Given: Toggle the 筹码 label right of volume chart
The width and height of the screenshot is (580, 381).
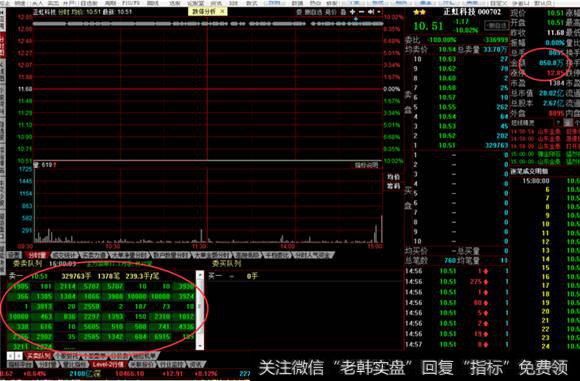Looking at the screenshot, I should coord(393,186).
